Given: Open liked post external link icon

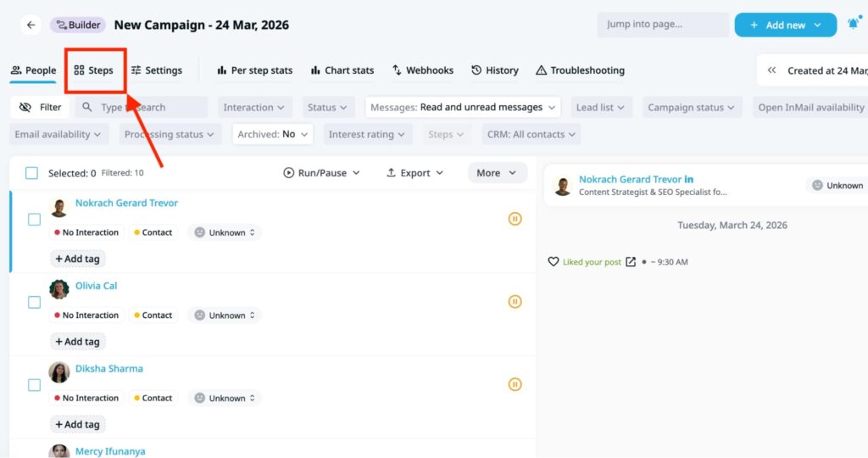Looking at the screenshot, I should pos(631,262).
